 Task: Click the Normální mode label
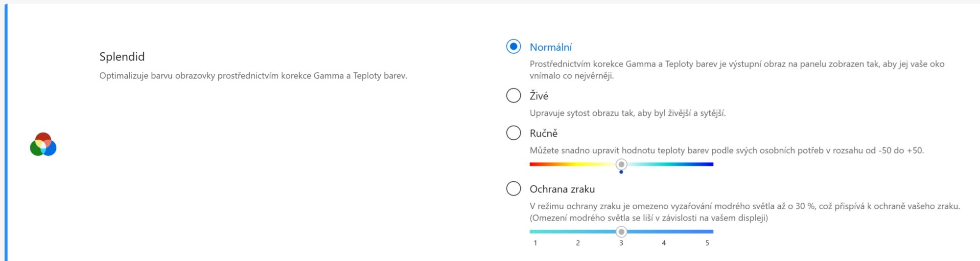coord(550,47)
